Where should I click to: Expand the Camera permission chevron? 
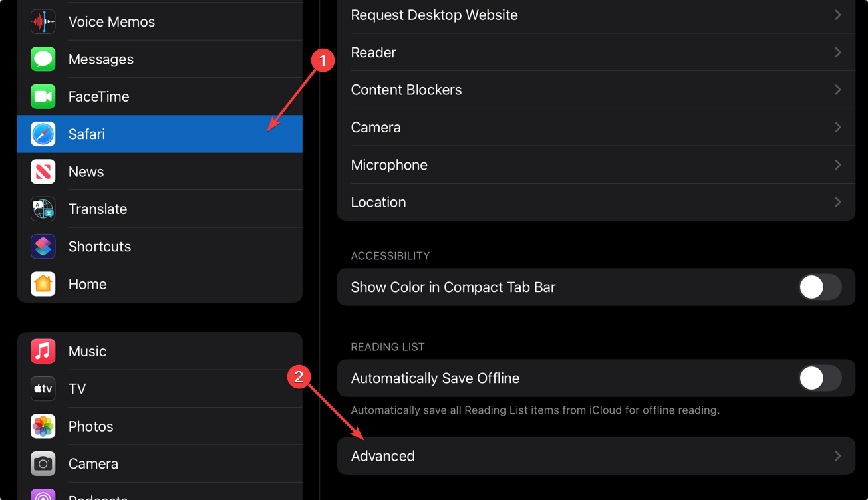pyautogui.click(x=838, y=127)
